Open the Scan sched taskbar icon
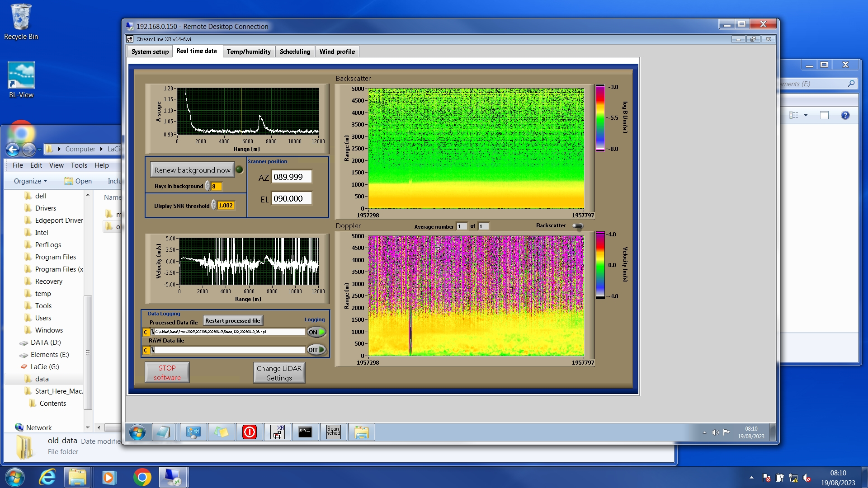Image resolution: width=868 pixels, height=488 pixels. [x=333, y=432]
